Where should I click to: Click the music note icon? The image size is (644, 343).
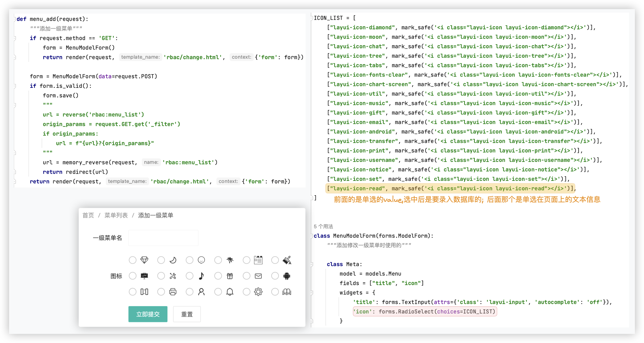201,276
